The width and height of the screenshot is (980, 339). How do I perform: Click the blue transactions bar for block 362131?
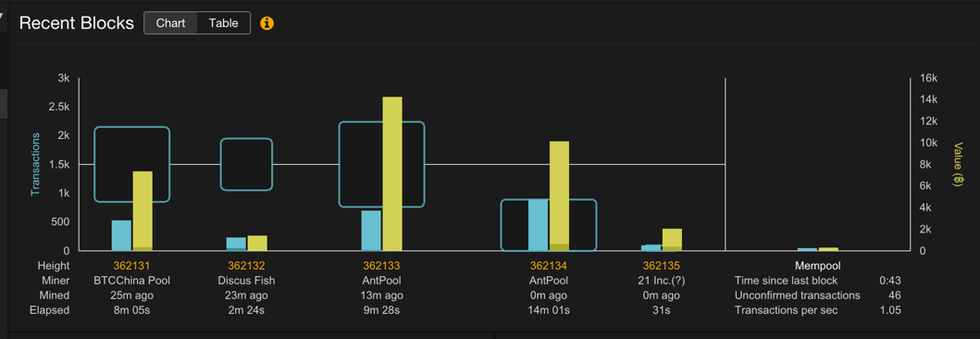[121, 235]
